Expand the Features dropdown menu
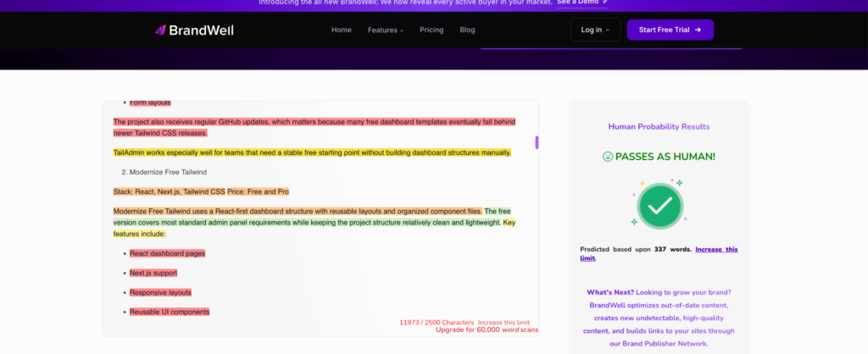This screenshot has height=354, width=868. [x=386, y=30]
